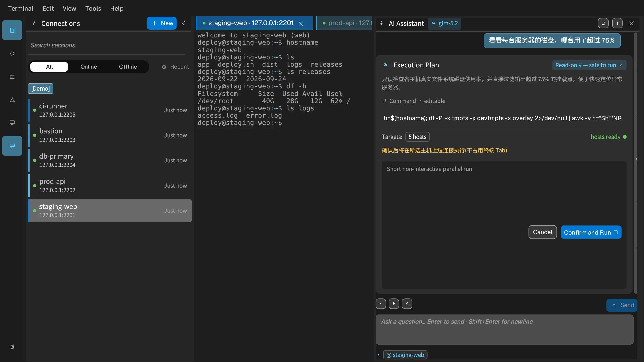Focus the Search sessions field
Screen dimensions: 644x362
coord(107,45)
